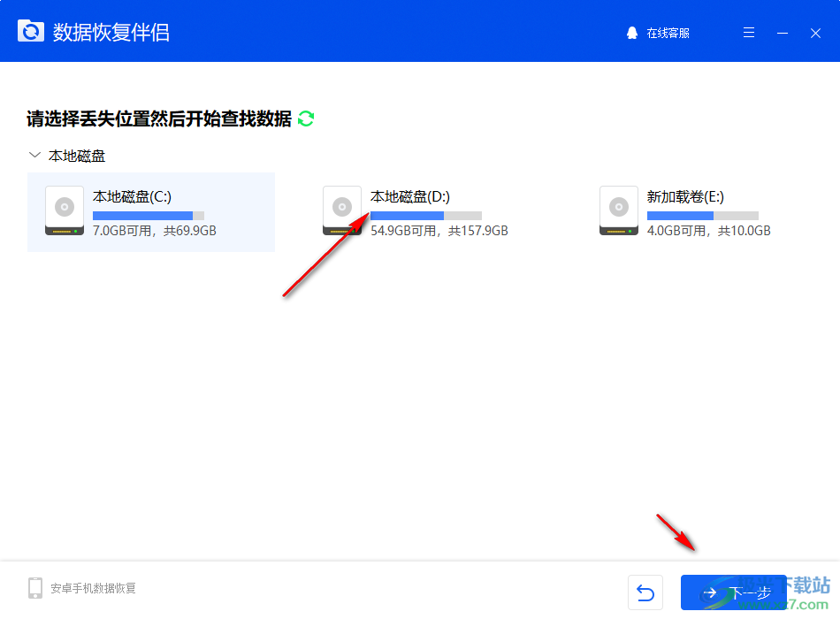Collapse the 本地磁盘 section
The width and height of the screenshot is (840, 619).
tap(34, 155)
